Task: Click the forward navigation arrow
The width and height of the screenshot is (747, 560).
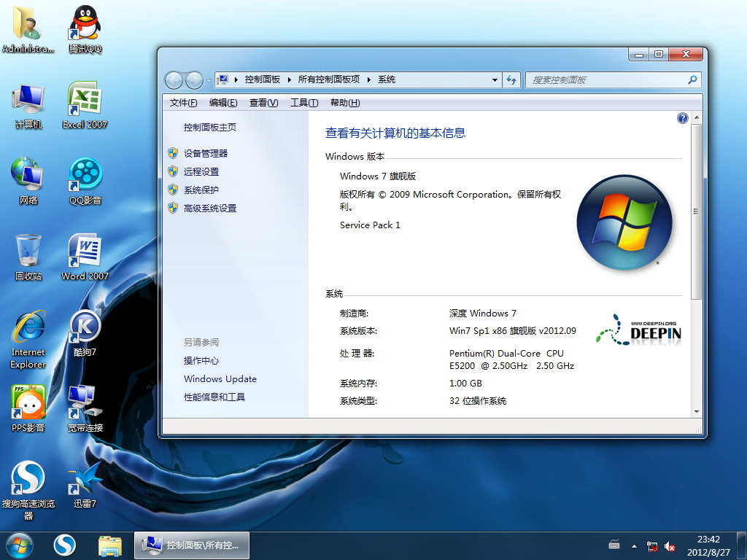Action: 194,80
